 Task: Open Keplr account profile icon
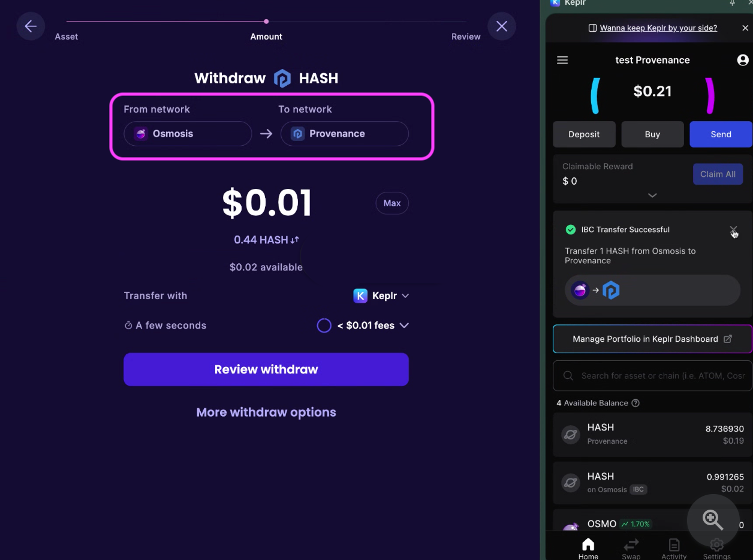click(743, 60)
